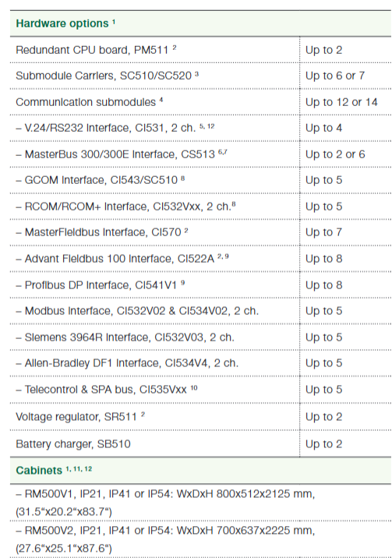
Task: Select MasterFieldbus Interface, CI570 row
Action: click(x=200, y=232)
